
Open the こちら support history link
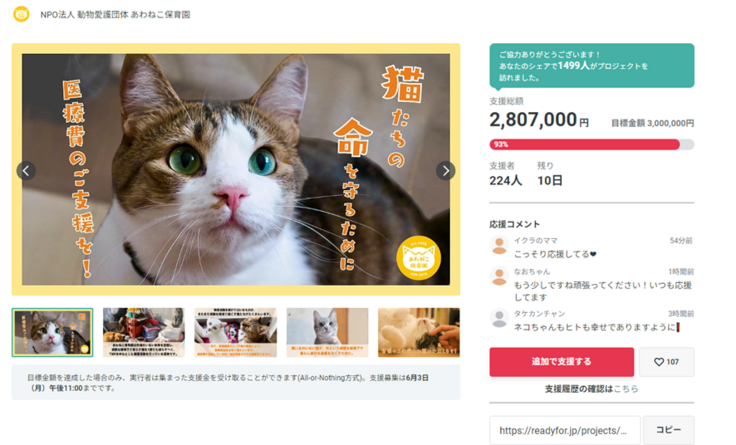coord(626,389)
